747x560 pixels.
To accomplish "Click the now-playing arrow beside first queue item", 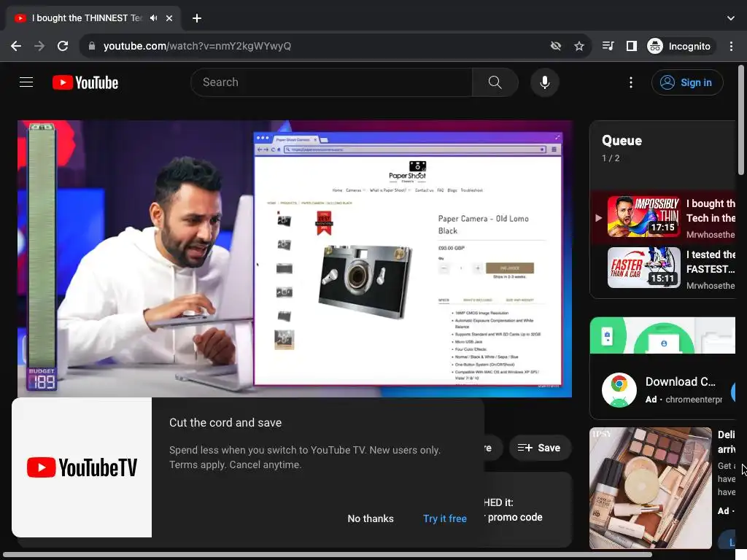I will 598,217.
